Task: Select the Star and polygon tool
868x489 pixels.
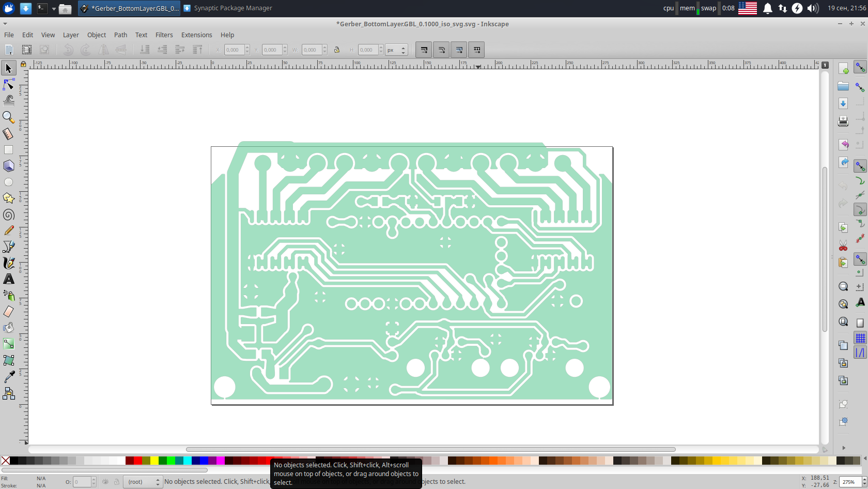Action: coord(9,198)
